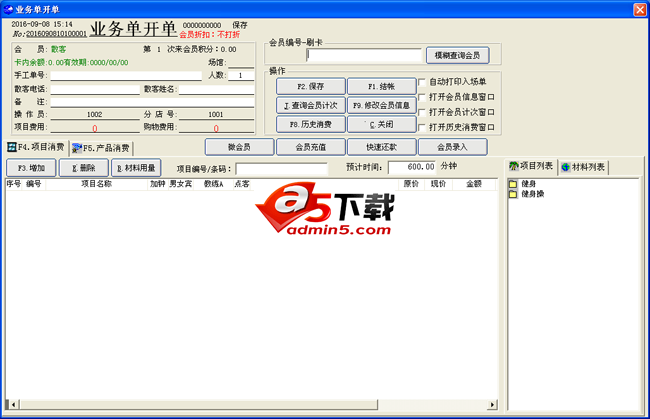Screen dimensions: 650x419
Task: Click the C.关闭 button
Action: coord(382,124)
